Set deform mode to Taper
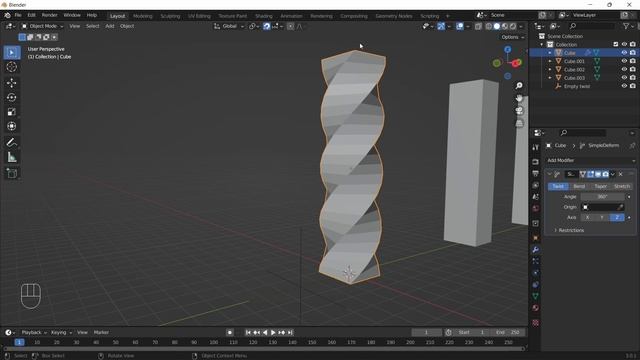This screenshot has width=640, height=360. (x=600, y=187)
